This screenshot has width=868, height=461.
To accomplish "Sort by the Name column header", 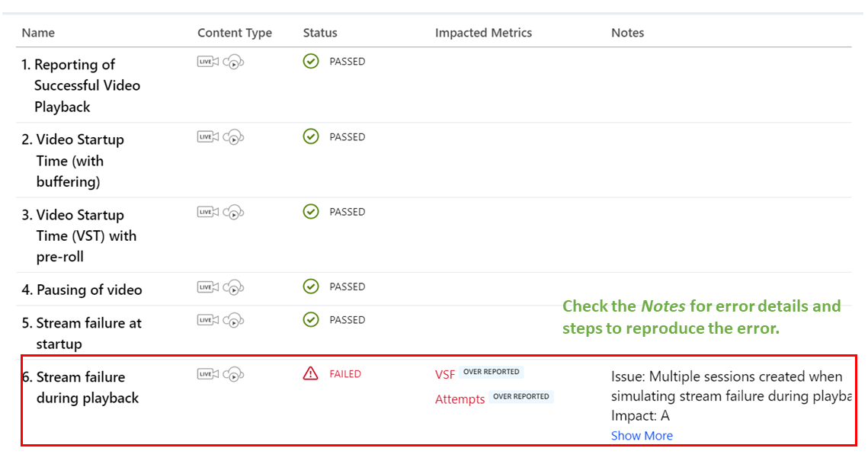I will 38,33.
